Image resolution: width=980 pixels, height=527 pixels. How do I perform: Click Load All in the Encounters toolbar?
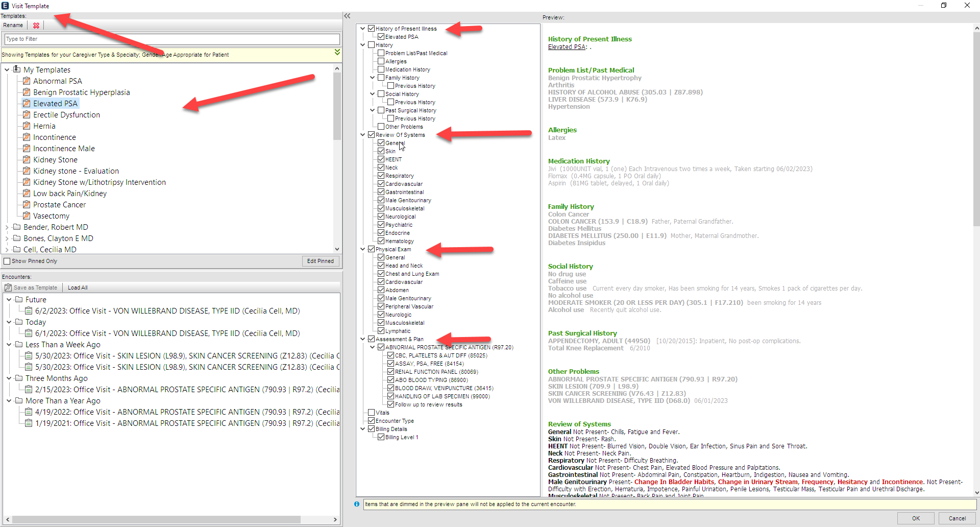[78, 288]
